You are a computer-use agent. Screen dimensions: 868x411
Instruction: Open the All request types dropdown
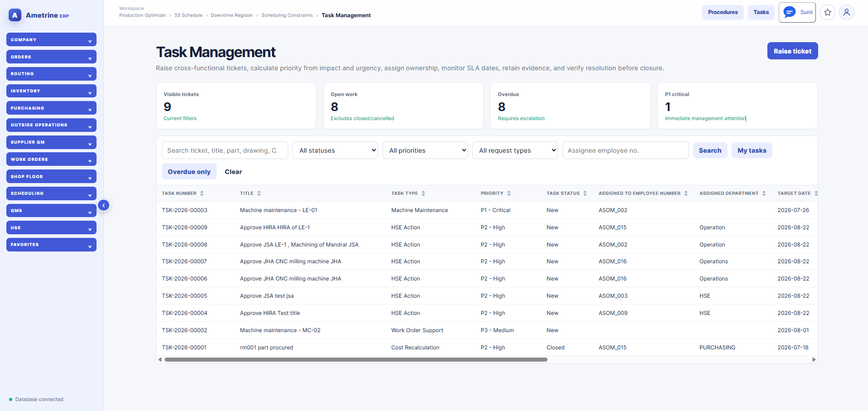click(x=515, y=150)
